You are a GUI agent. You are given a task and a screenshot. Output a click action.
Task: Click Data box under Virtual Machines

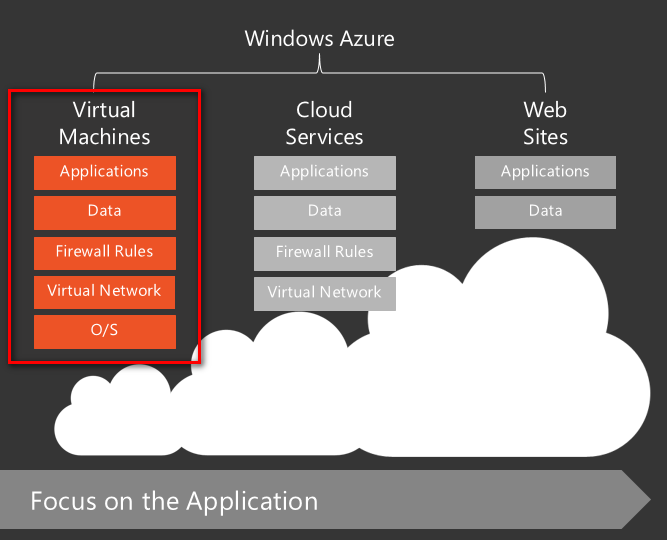(105, 212)
